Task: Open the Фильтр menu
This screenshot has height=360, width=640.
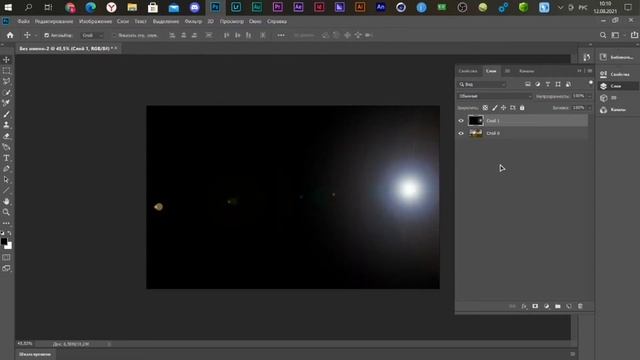Action: tap(193, 21)
